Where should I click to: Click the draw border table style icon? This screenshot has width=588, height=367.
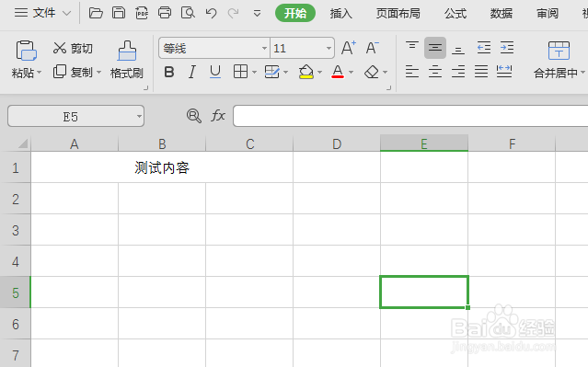271,72
